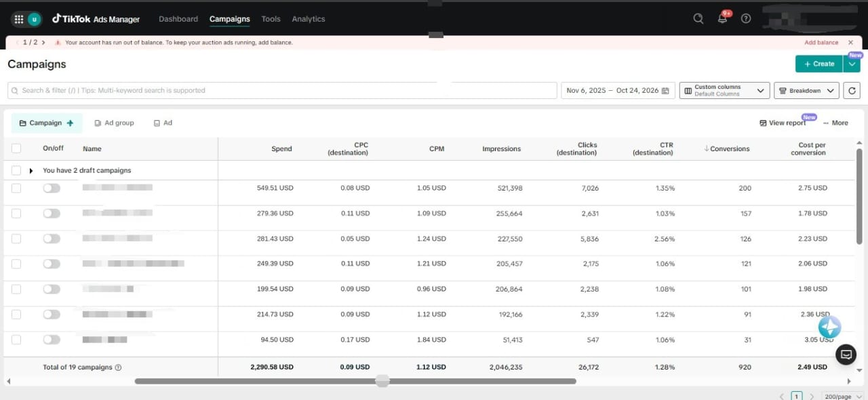Go to next banner message arrow

point(43,42)
